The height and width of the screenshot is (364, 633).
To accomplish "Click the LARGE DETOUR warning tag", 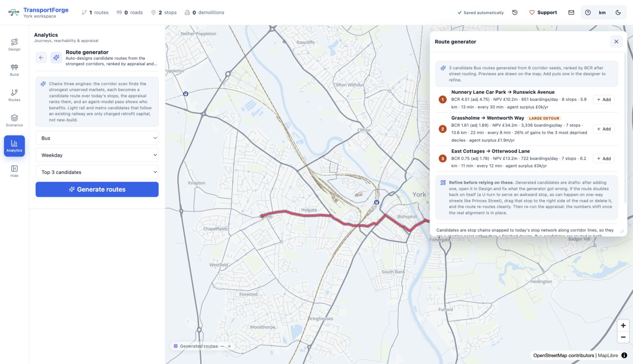I will point(544,118).
